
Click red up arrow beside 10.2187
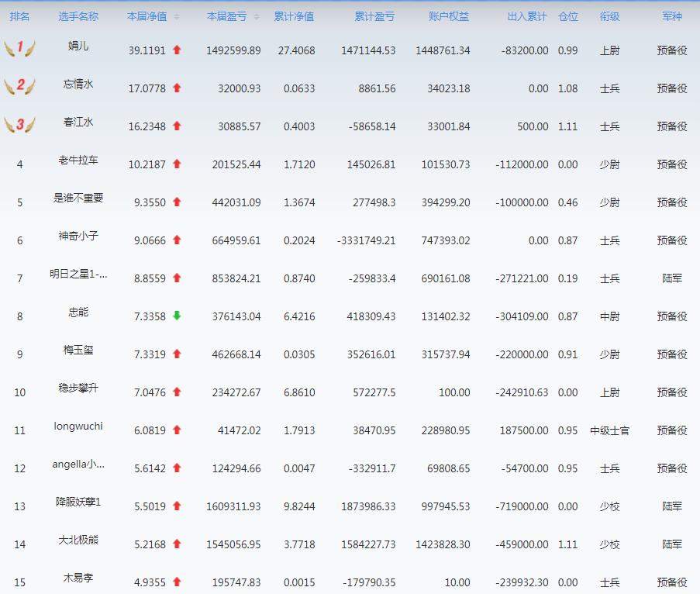pos(177,164)
